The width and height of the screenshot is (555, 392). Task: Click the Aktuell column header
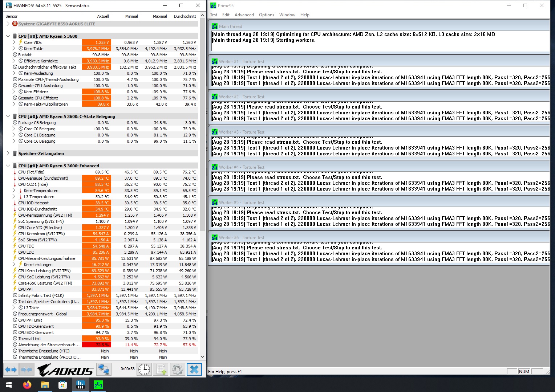click(x=96, y=16)
